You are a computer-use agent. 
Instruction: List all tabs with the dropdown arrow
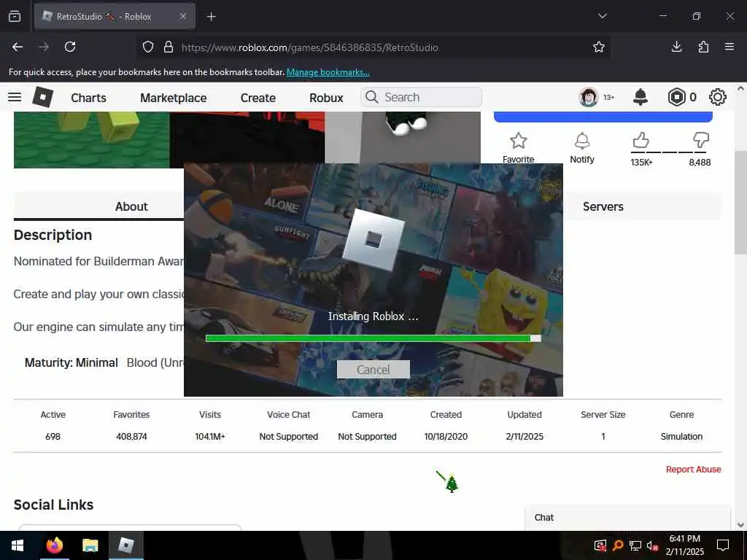pos(602,16)
